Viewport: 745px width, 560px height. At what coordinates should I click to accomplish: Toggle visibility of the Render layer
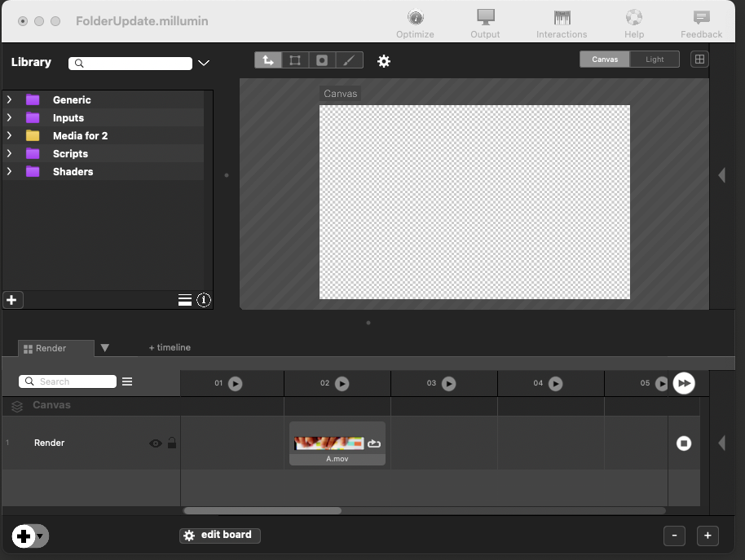tap(155, 443)
